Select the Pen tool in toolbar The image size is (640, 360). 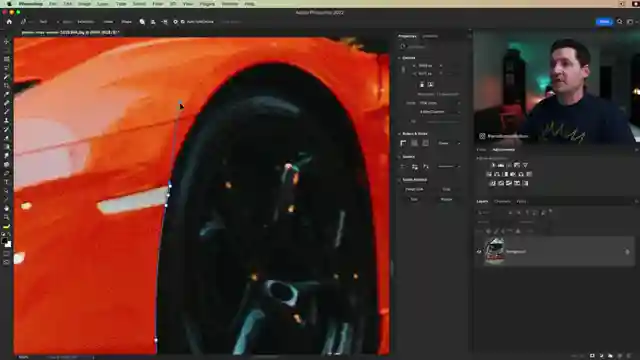pos(7,173)
